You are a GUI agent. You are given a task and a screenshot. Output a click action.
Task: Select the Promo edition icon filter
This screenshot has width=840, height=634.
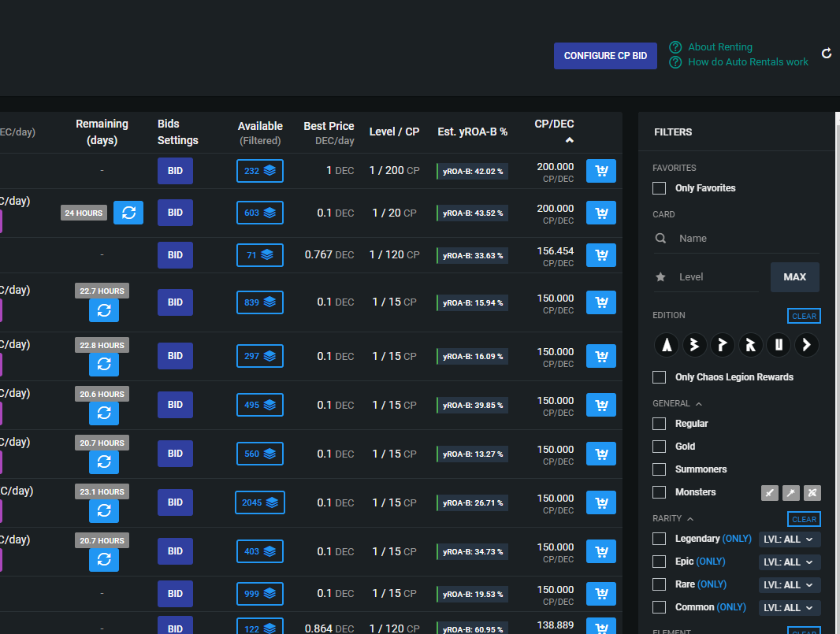pyautogui.click(x=723, y=344)
